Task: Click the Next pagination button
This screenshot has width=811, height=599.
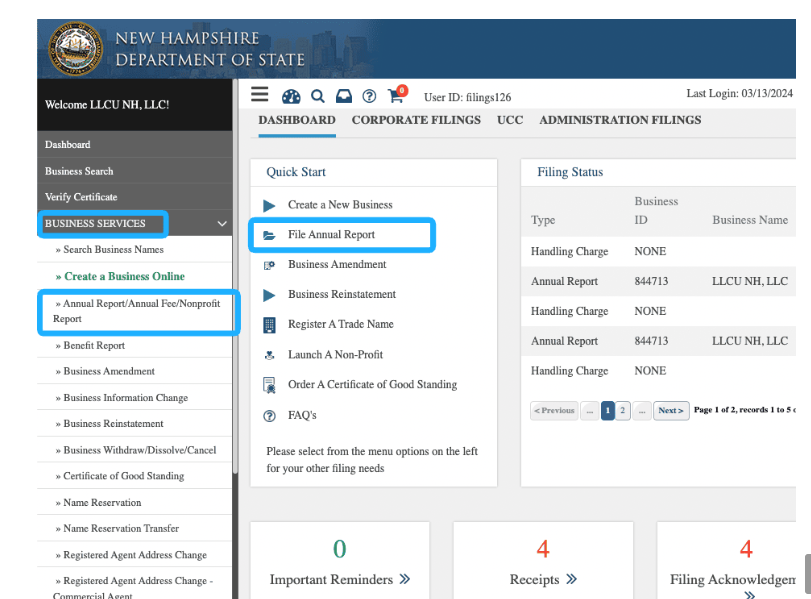Action: pyautogui.click(x=671, y=411)
